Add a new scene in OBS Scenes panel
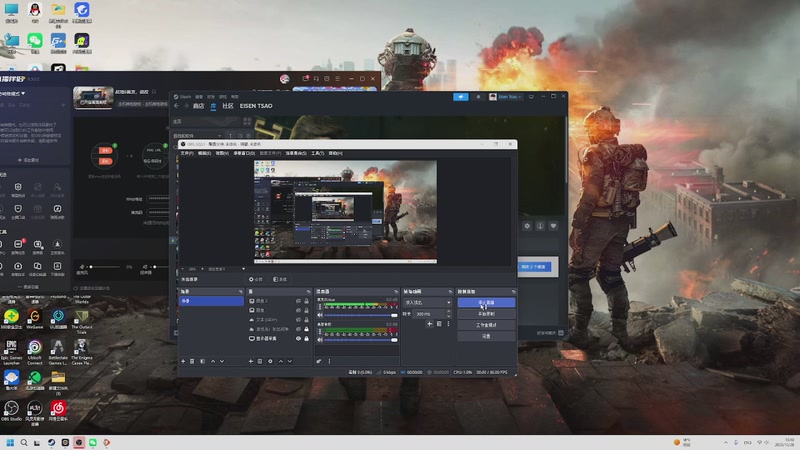 [x=183, y=361]
